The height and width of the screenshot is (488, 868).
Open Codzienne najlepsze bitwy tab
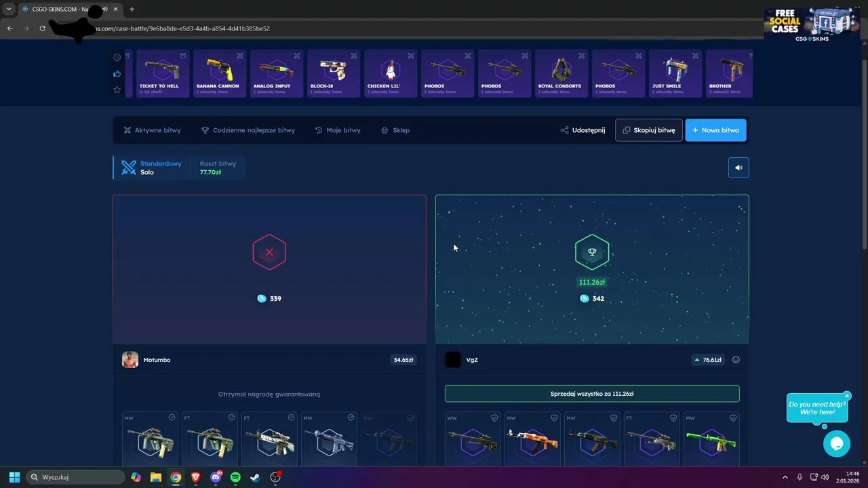point(248,130)
